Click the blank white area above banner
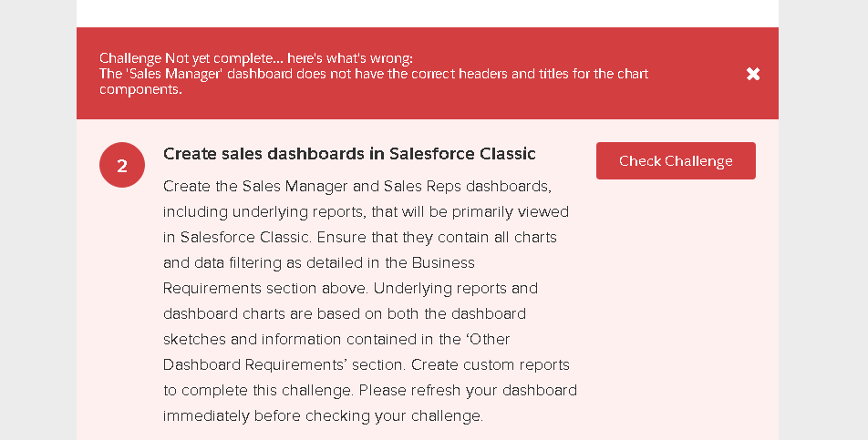 point(427,13)
